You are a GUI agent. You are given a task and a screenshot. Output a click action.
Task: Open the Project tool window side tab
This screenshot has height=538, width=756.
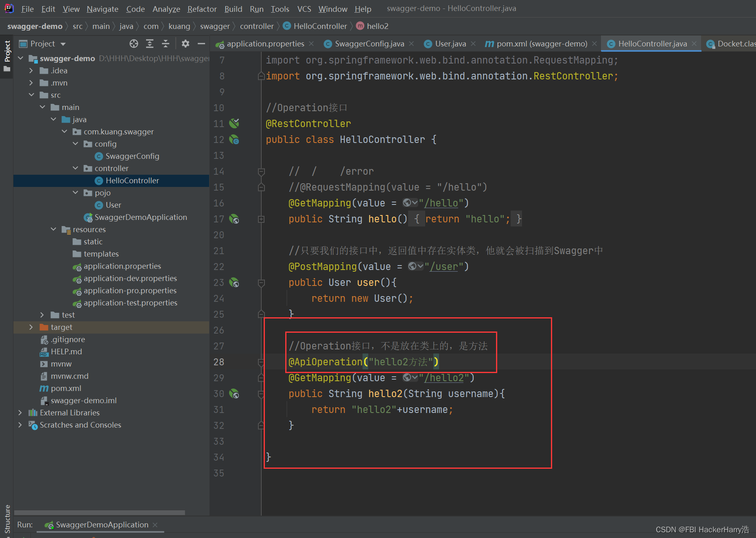(7, 56)
